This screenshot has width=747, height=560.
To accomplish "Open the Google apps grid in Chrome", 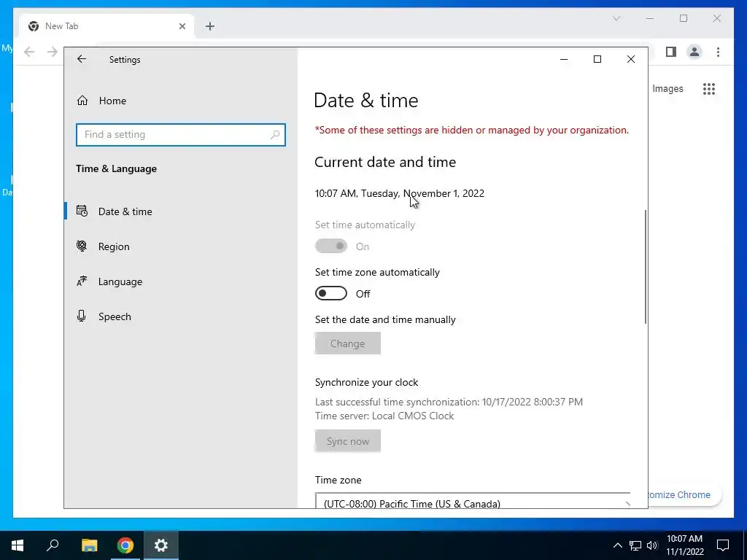I will pos(709,88).
